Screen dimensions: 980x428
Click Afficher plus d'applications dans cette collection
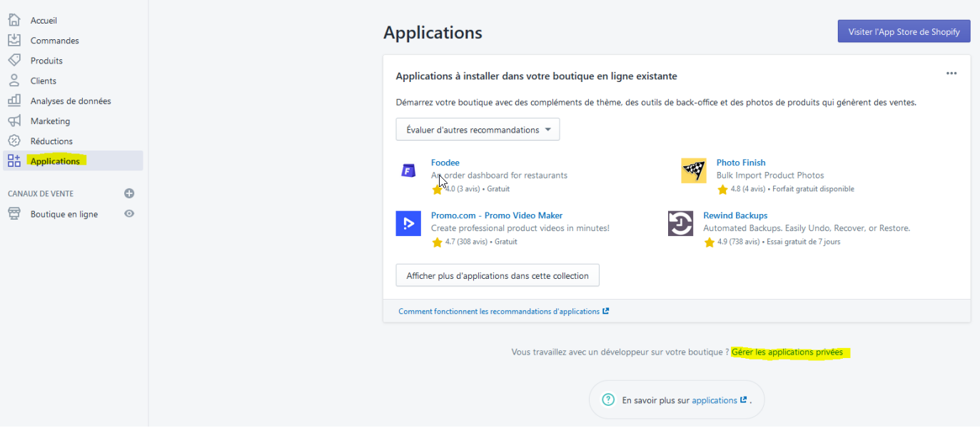497,275
